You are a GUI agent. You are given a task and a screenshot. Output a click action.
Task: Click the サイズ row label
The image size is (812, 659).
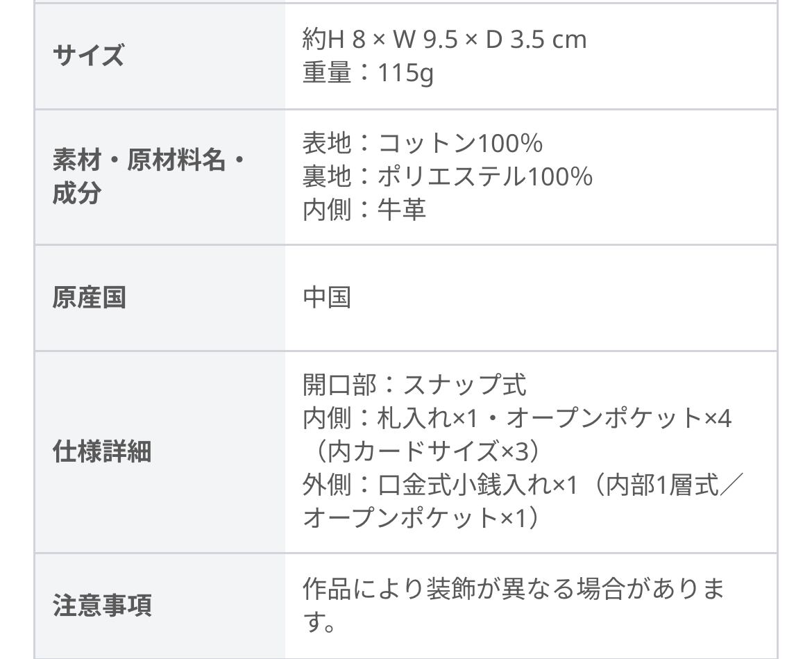88,55
